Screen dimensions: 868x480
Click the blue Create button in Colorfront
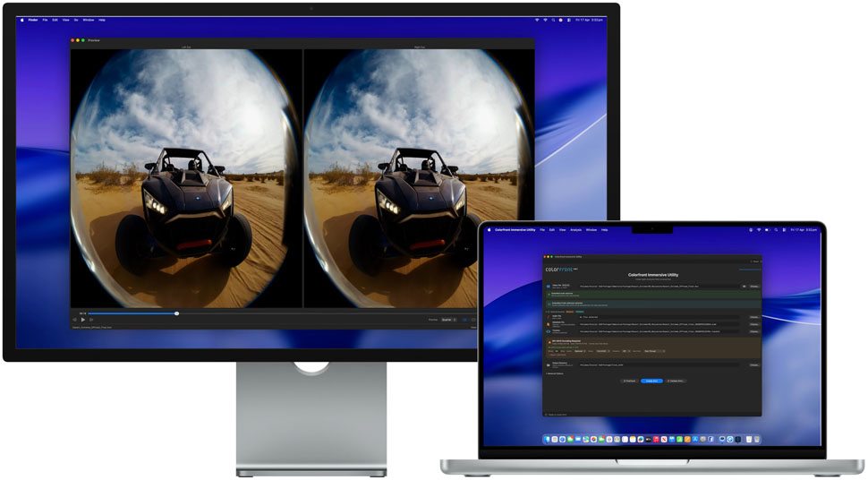(651, 381)
